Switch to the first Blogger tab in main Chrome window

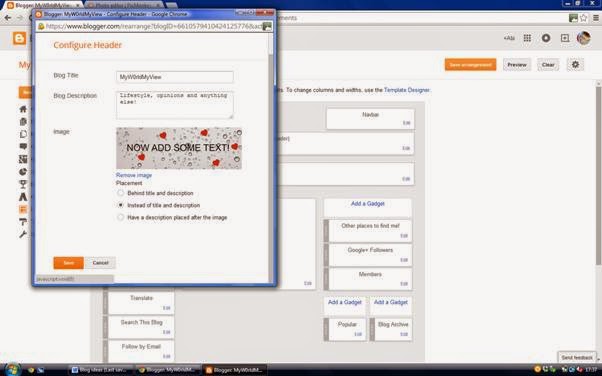[44, 5]
